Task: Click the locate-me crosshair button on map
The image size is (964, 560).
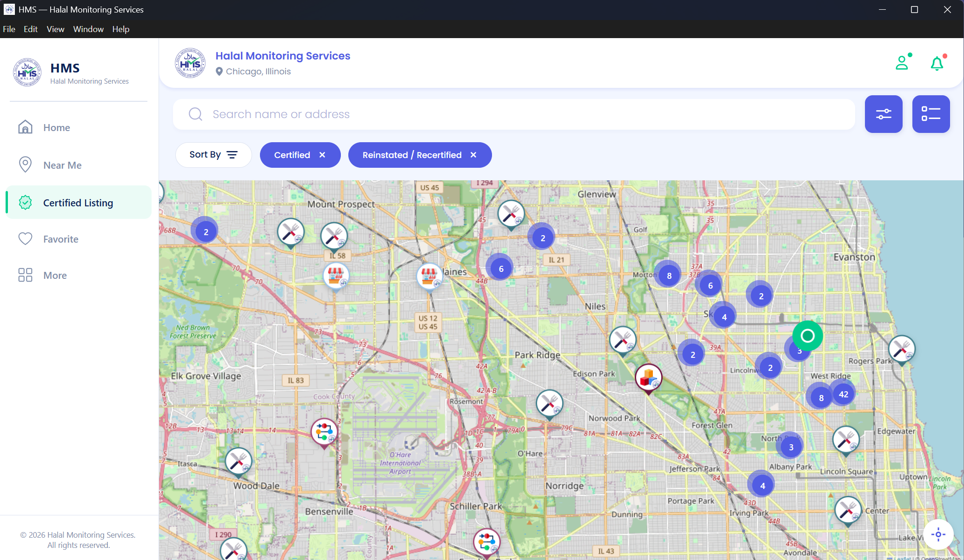Action: [x=938, y=534]
